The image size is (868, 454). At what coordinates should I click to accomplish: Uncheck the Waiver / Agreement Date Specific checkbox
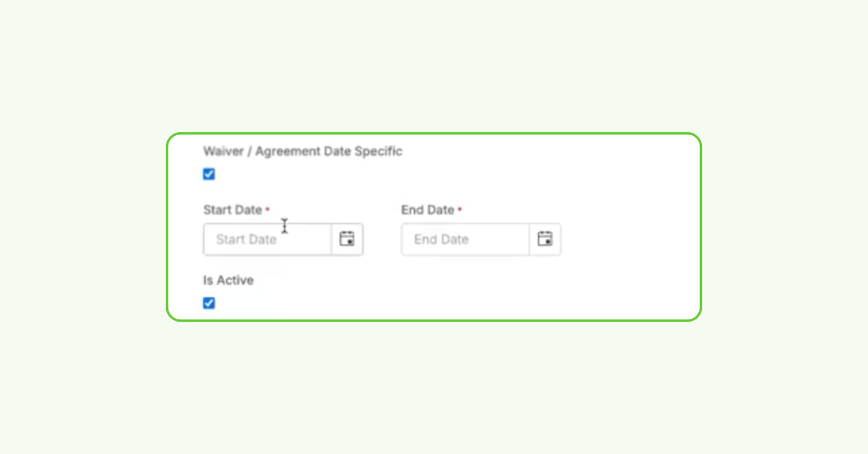click(208, 174)
